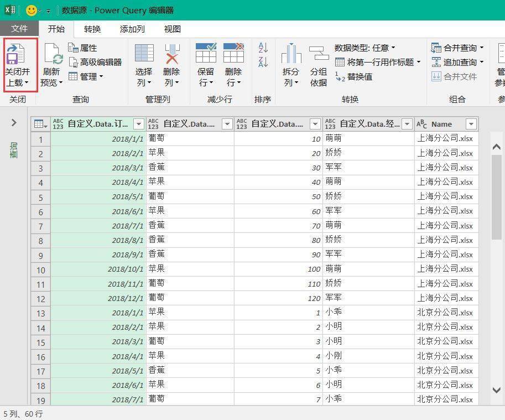Switch to the Transform (转换) tab
Screen dimensions: 505x420
click(92, 29)
